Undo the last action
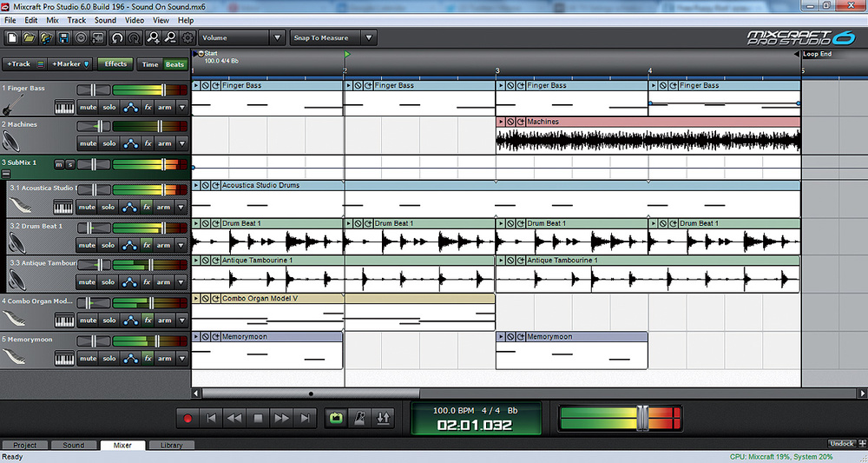 (117, 37)
